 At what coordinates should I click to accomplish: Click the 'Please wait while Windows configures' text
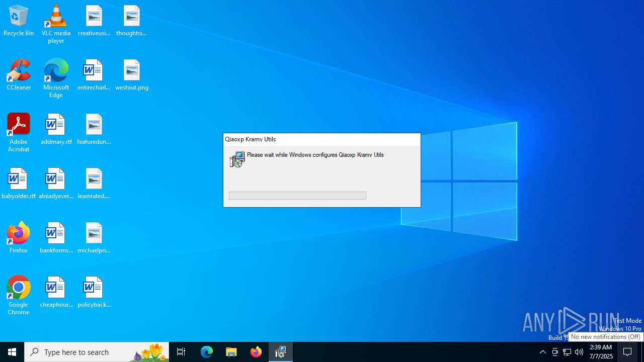[315, 155]
